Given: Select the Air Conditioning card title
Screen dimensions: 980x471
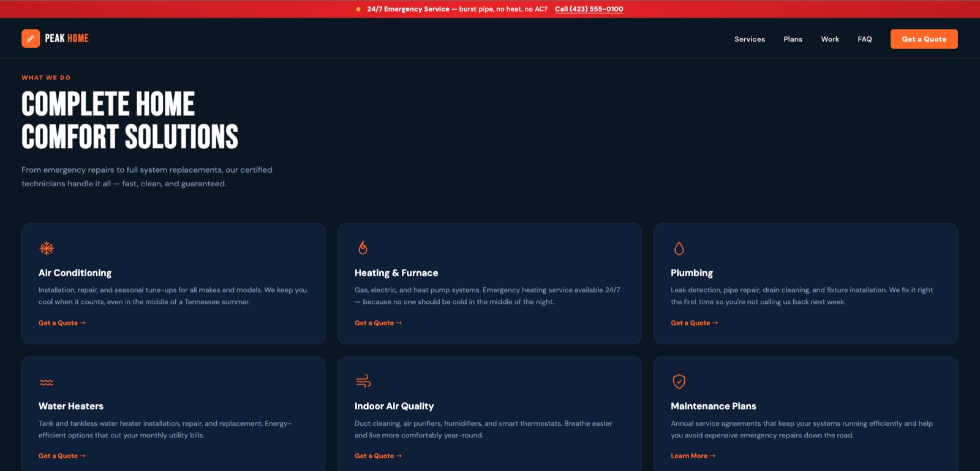Looking at the screenshot, I should 75,273.
